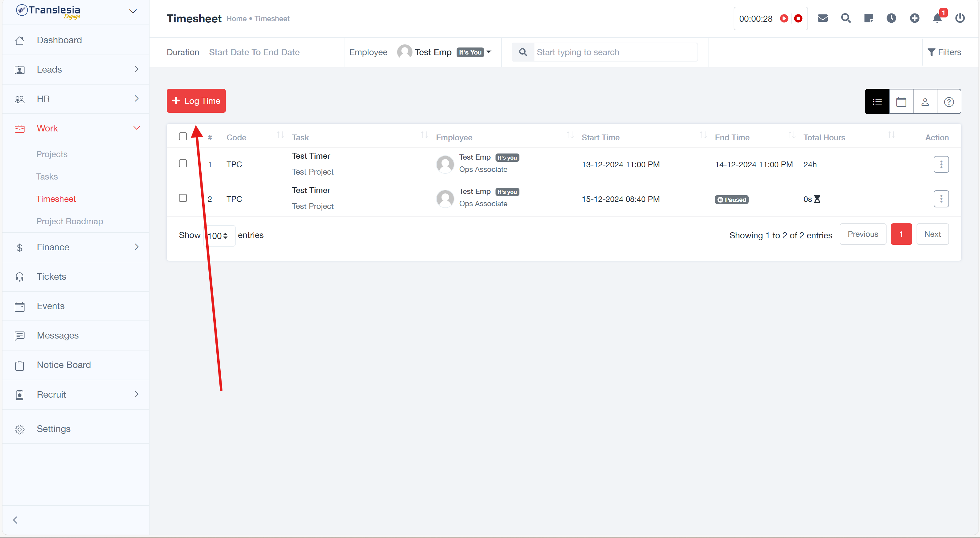Open Tasks in the Work submenu
Viewport: 980px width, 538px height.
(47, 176)
